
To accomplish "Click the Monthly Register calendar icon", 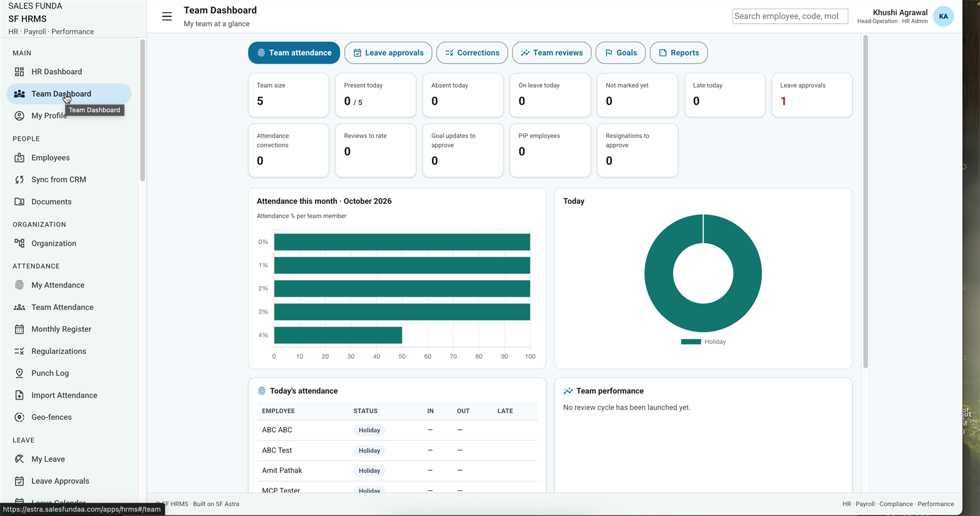I will point(20,329).
